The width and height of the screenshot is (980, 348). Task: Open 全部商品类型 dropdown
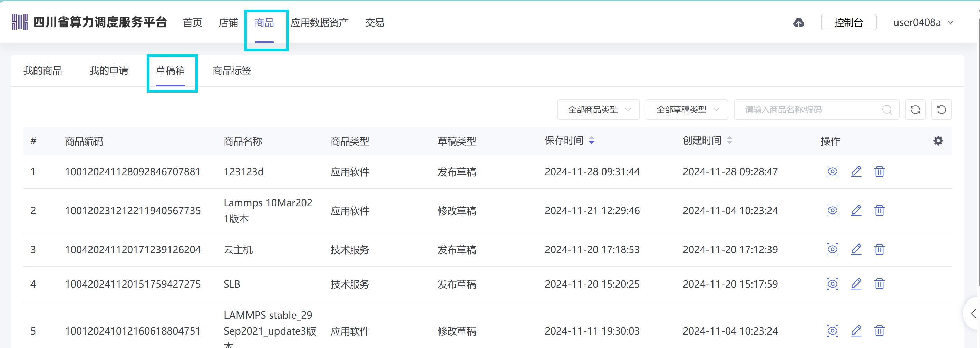[599, 110]
